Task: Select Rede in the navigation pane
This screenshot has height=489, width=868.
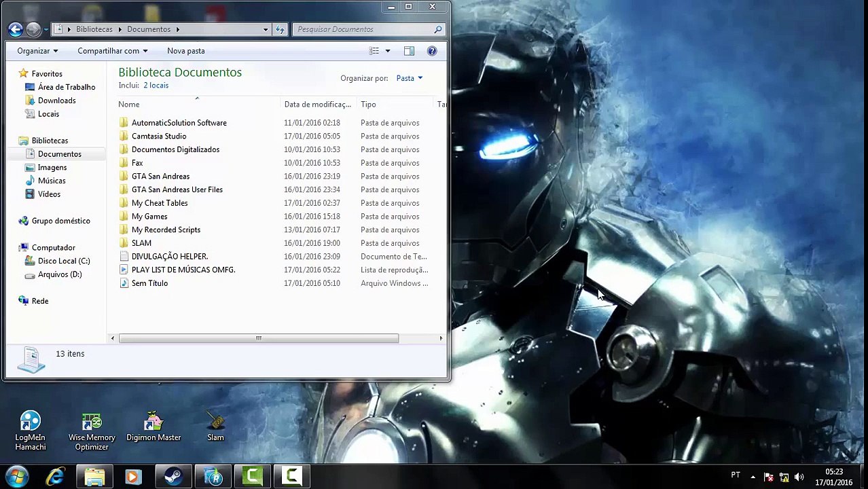Action: (x=39, y=301)
